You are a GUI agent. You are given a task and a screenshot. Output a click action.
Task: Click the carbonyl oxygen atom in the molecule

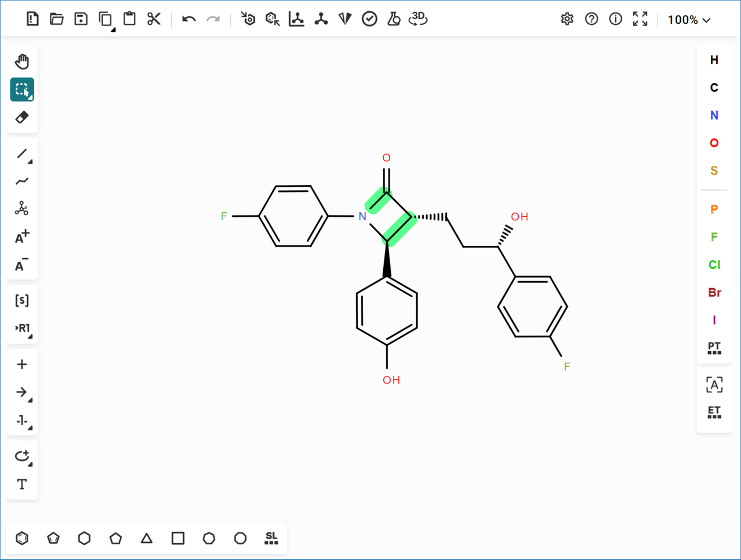pyautogui.click(x=386, y=158)
